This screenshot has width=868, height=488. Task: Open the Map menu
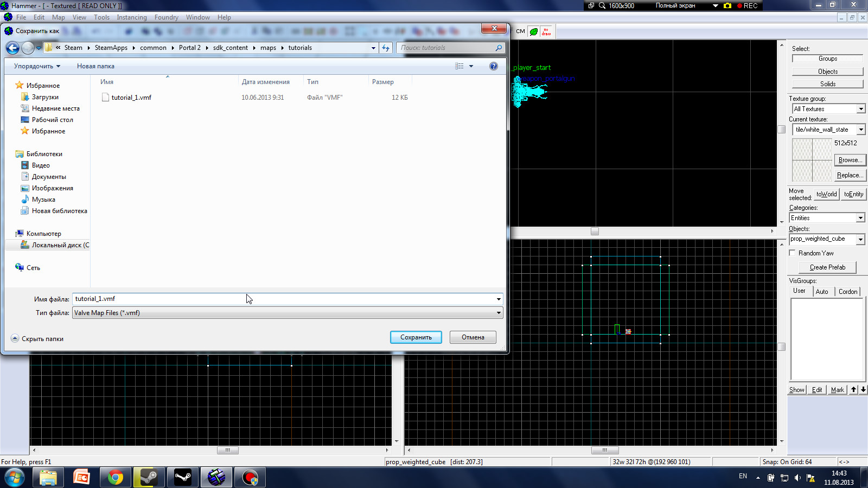click(x=58, y=17)
